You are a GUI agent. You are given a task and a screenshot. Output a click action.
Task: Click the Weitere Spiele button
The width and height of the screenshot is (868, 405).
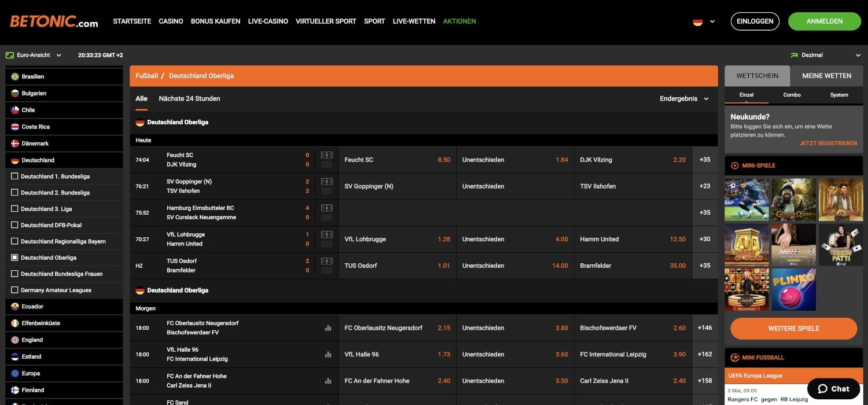794,329
